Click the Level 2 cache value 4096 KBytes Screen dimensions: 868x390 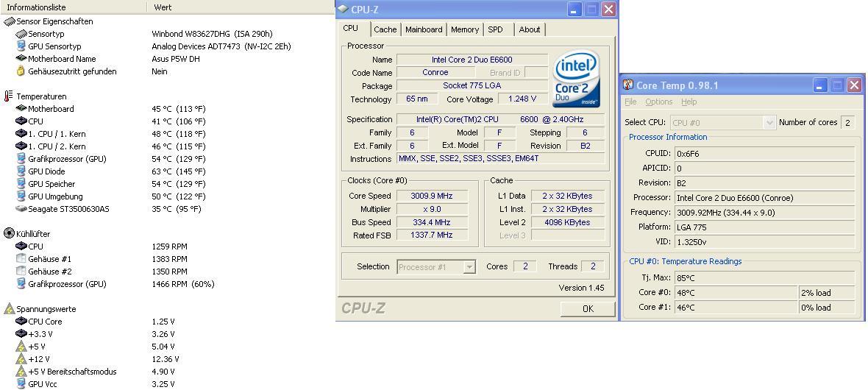click(x=567, y=223)
